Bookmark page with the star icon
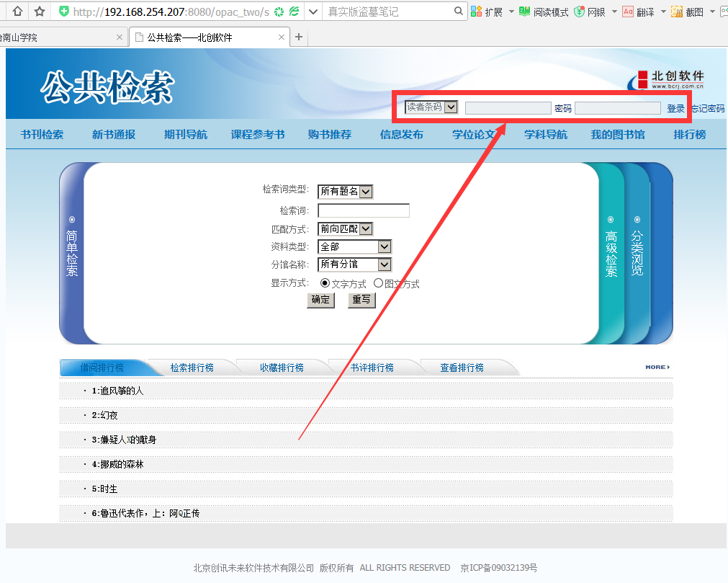 point(40,12)
